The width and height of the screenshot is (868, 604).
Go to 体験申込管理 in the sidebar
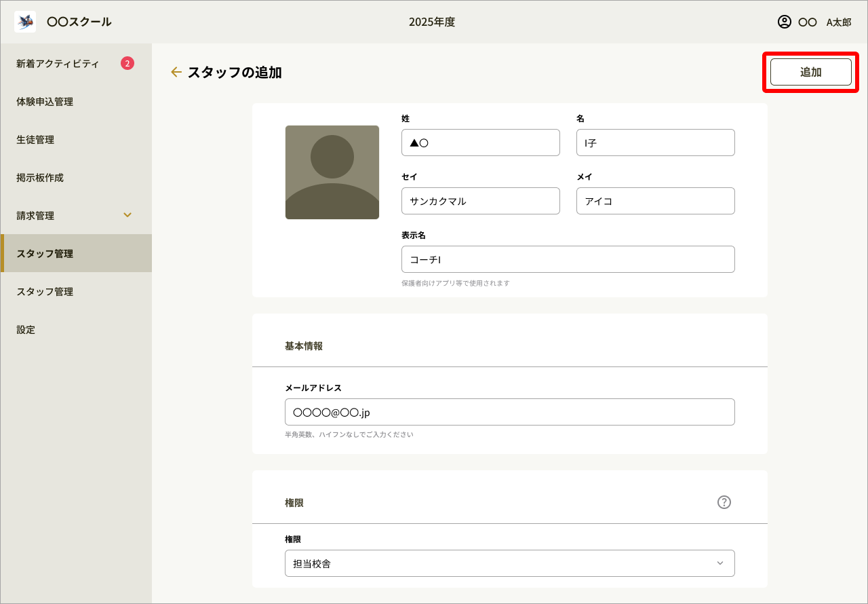[45, 102]
